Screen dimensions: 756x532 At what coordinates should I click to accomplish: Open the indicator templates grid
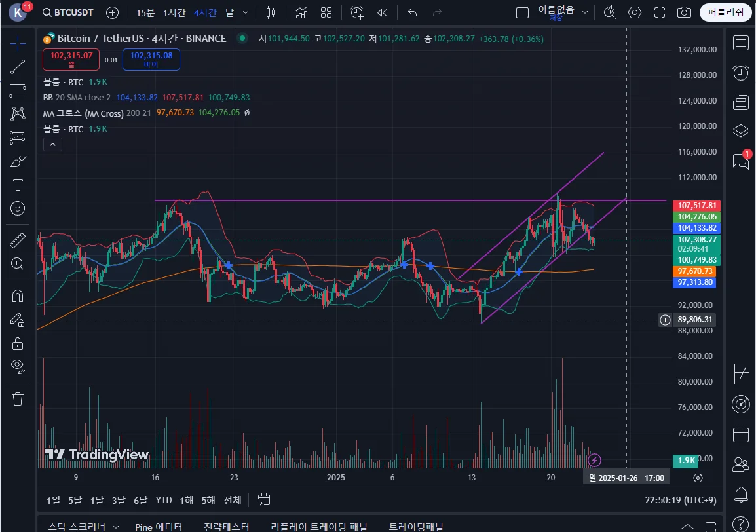[326, 12]
